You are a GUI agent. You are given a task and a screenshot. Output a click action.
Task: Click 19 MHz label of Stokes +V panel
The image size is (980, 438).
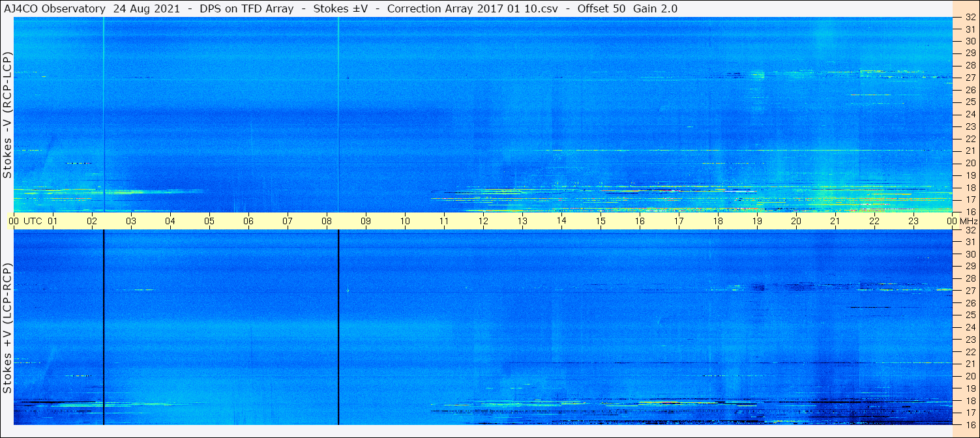(970, 388)
